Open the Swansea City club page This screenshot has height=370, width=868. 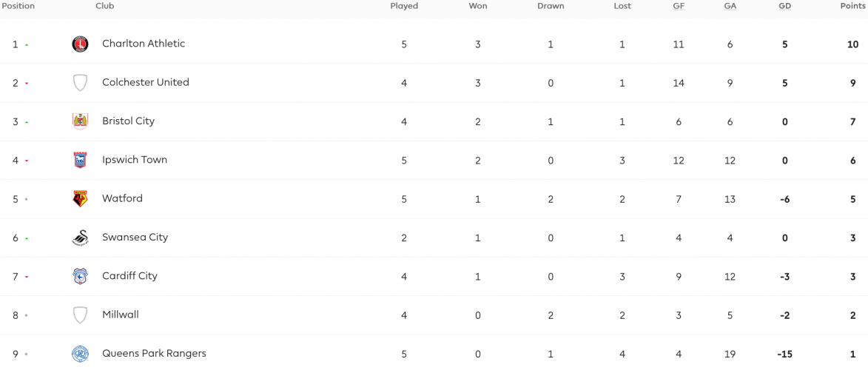pyautogui.click(x=135, y=237)
